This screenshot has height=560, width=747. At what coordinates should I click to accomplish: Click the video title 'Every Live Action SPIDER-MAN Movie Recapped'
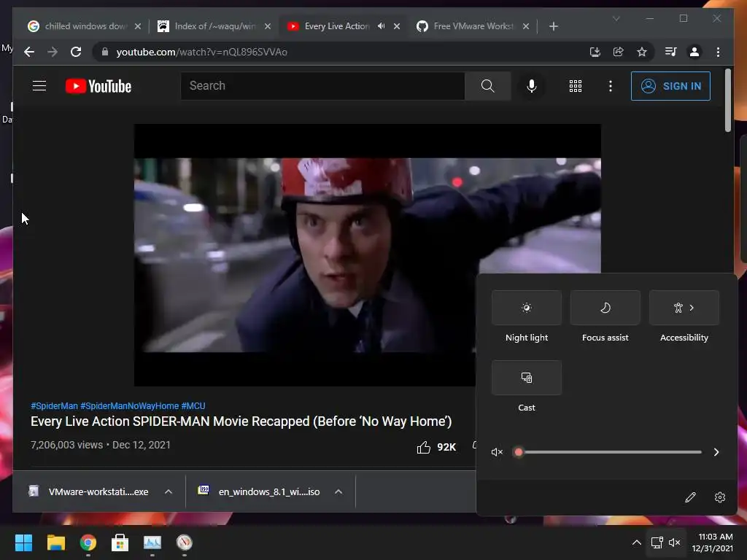pos(241,421)
